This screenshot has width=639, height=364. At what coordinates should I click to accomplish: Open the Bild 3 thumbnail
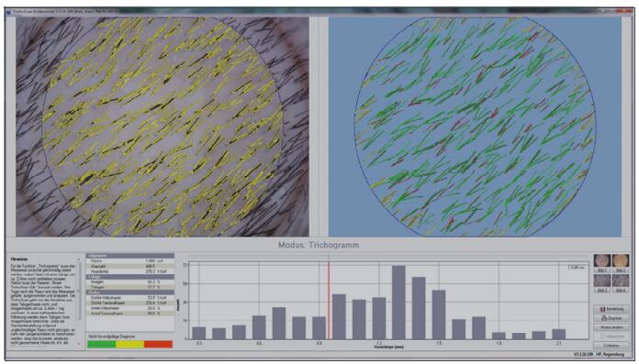coord(602,281)
